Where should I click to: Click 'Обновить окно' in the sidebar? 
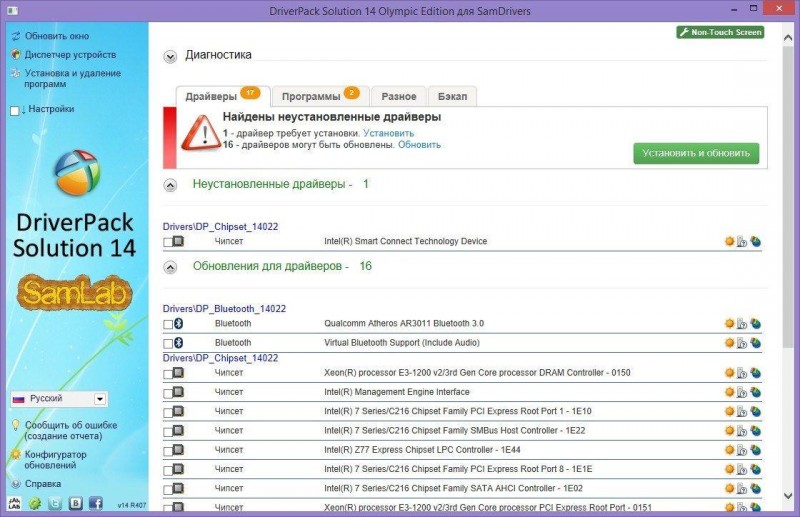click(x=57, y=36)
